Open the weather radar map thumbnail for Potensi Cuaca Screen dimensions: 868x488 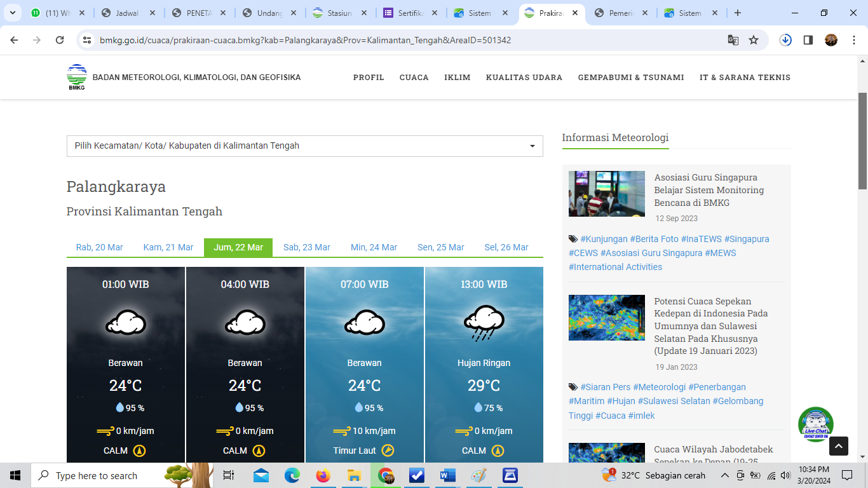click(x=607, y=318)
